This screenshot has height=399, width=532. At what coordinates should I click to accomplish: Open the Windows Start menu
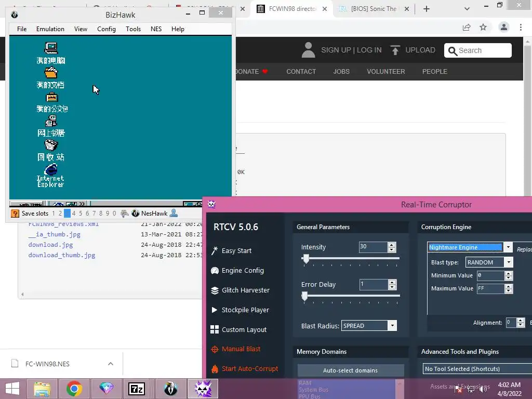pos(12,389)
